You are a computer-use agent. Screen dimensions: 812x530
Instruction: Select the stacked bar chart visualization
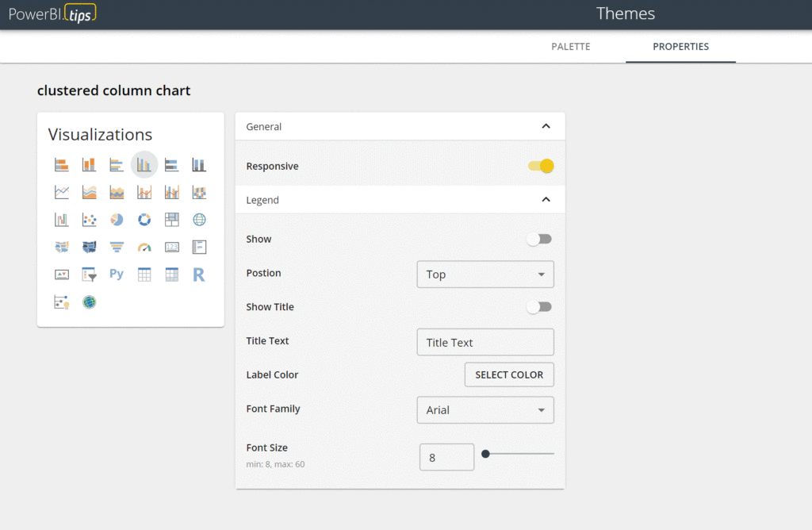62,165
